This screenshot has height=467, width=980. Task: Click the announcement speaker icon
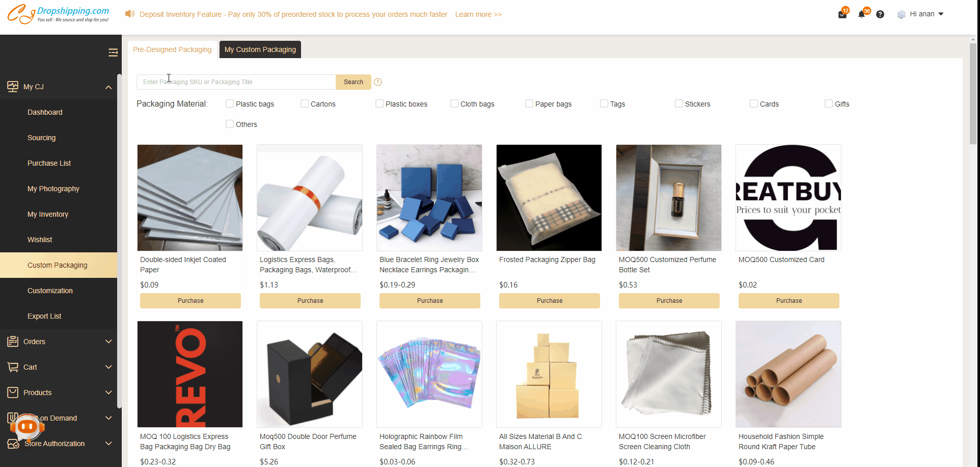(x=130, y=14)
